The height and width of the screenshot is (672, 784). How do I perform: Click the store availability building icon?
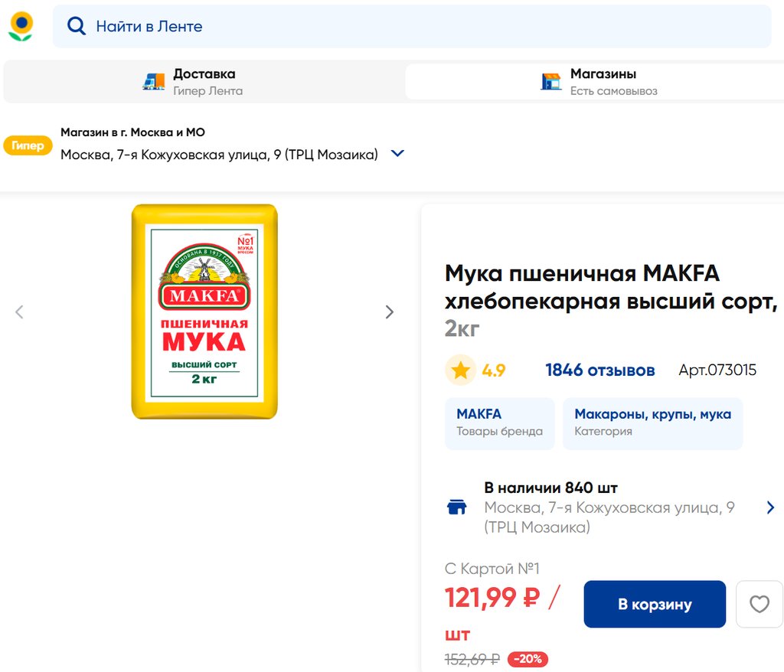coord(457,507)
